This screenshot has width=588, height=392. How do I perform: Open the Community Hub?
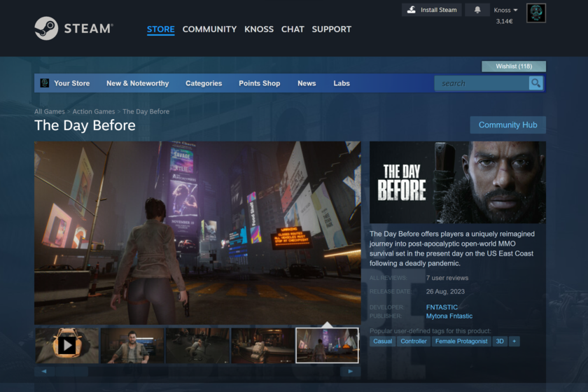[x=507, y=125]
